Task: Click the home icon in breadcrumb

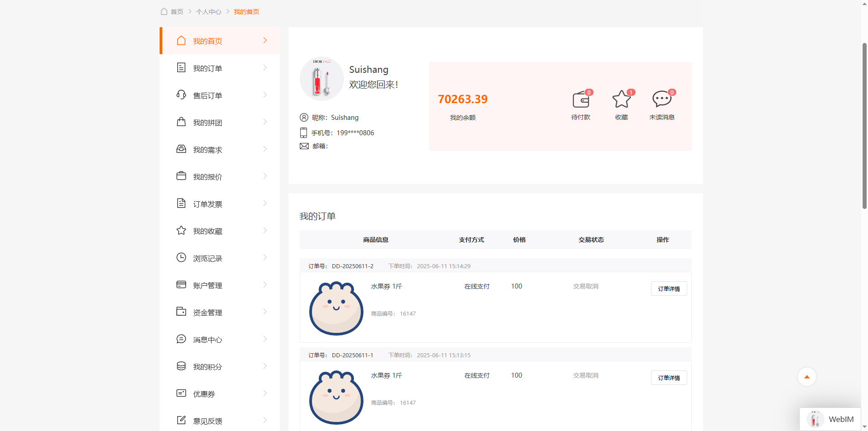Action: click(x=164, y=11)
